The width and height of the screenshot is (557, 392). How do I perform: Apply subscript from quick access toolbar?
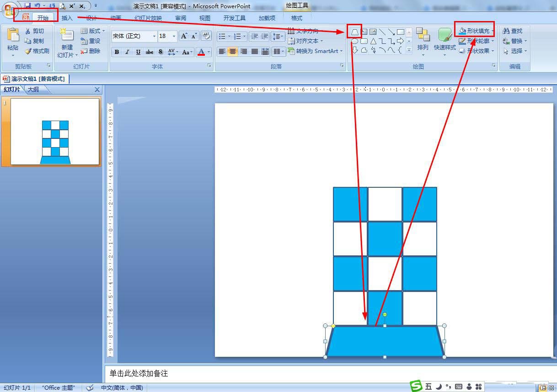click(82, 6)
